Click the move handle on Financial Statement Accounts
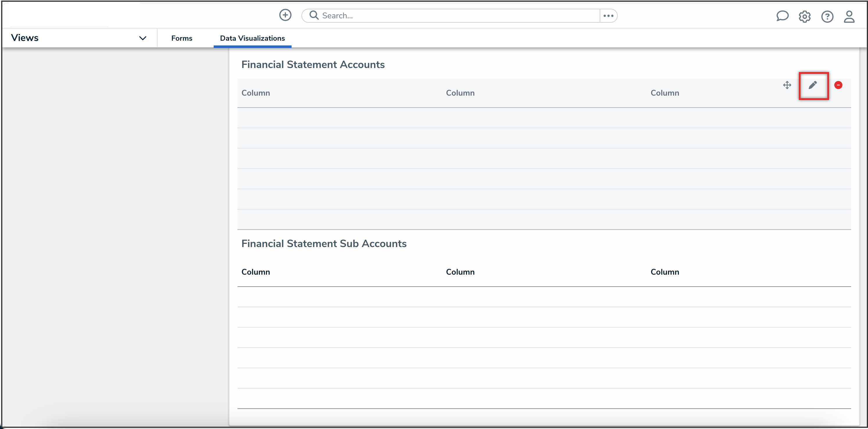The image size is (868, 429). (x=787, y=85)
